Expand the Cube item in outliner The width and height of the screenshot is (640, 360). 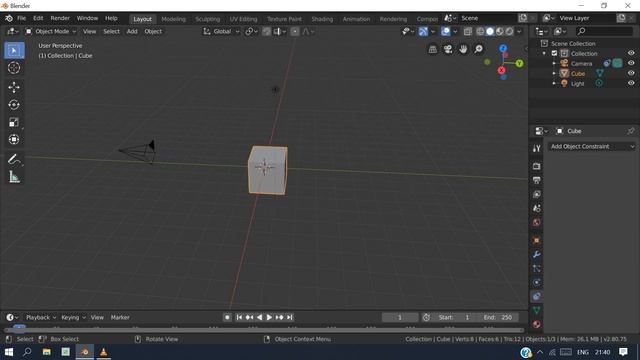pyautogui.click(x=554, y=73)
